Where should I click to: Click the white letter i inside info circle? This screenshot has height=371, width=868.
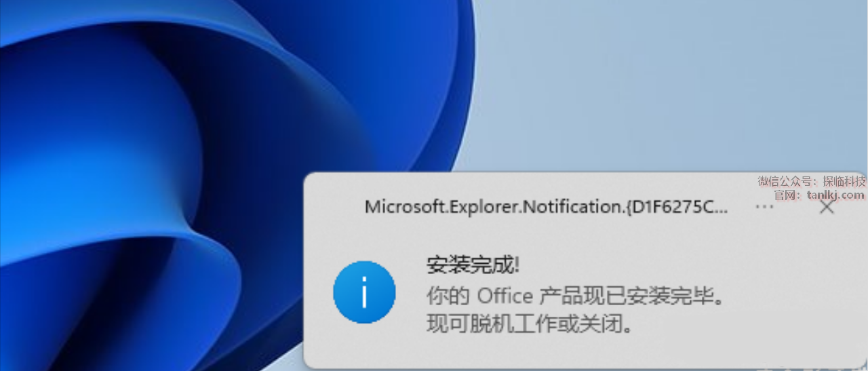coord(364,293)
